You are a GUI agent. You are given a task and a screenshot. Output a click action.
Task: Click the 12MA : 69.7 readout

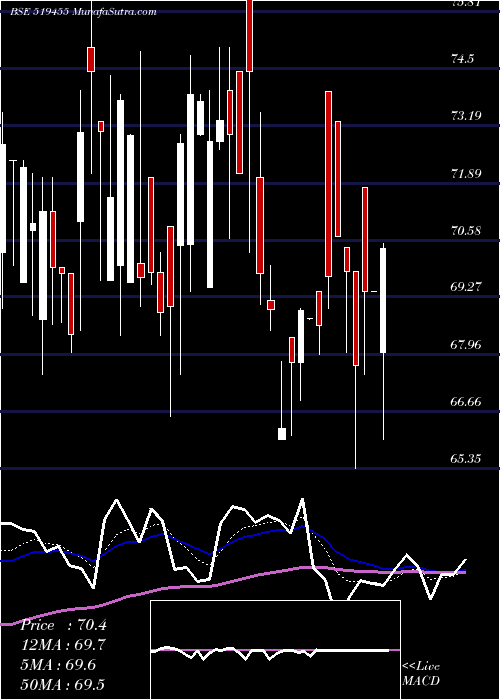63,644
